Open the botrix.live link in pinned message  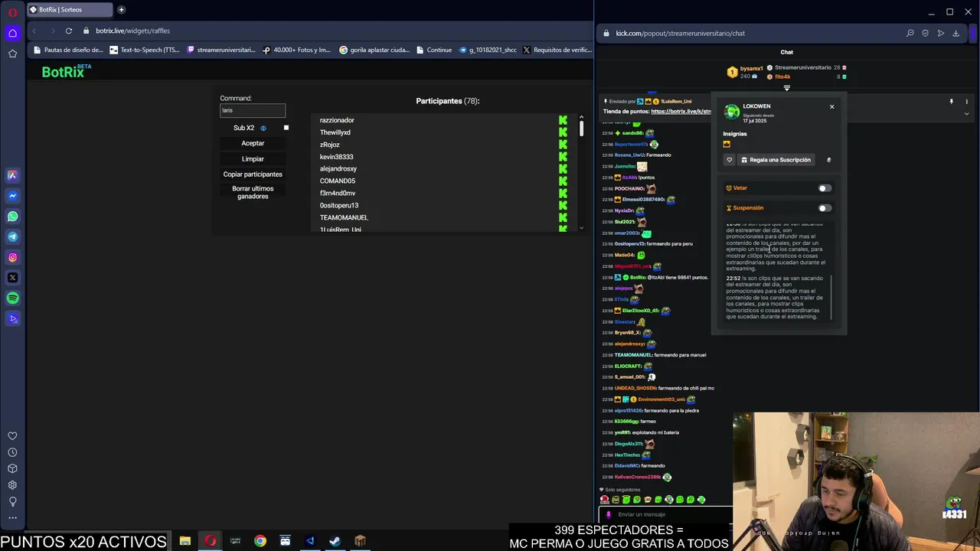681,112
